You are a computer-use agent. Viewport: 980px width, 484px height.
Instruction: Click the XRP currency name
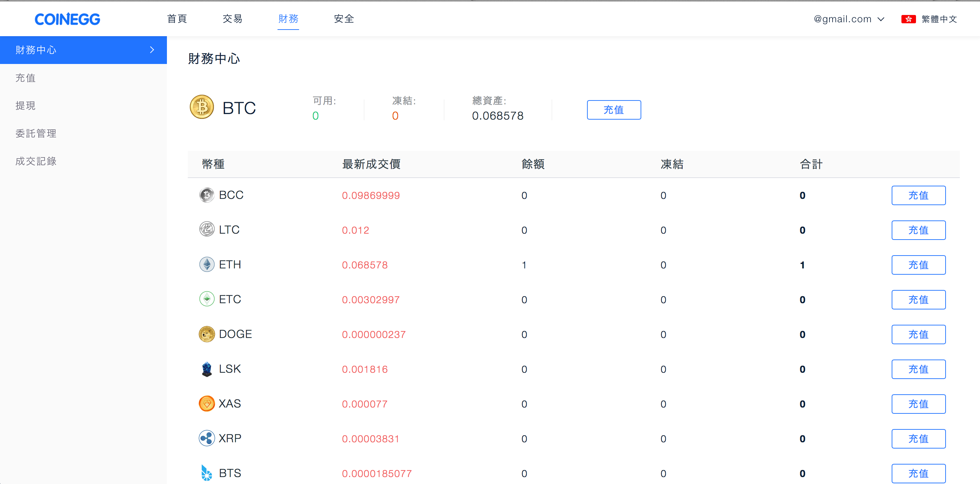coord(230,438)
